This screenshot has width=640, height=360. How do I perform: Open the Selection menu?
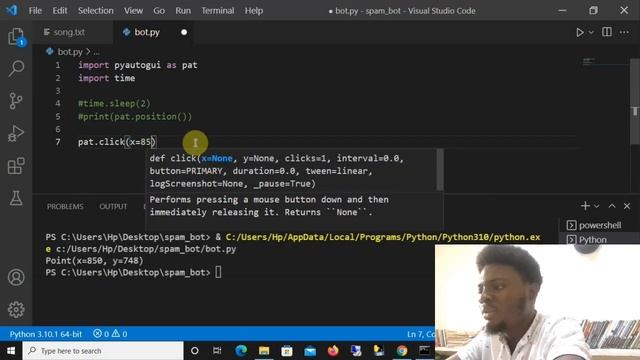96,11
